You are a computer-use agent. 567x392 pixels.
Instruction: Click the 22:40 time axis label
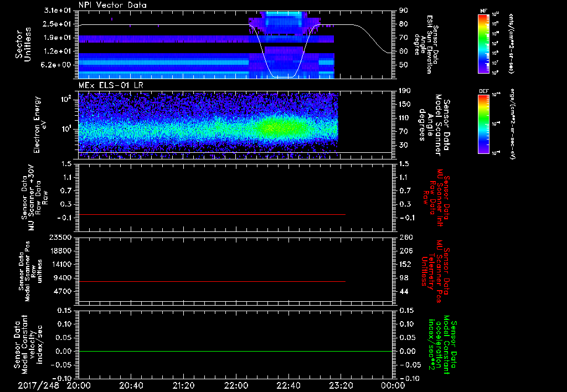point(288,385)
